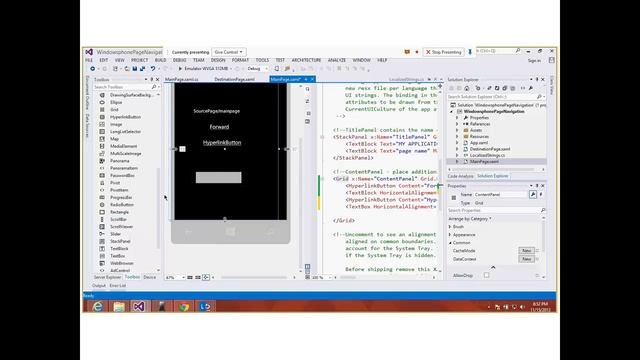Collapse the Common property category

pyautogui.click(x=450, y=243)
